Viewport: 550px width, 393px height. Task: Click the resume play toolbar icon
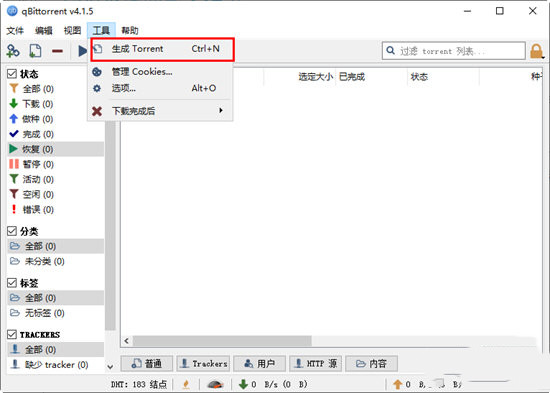tap(82, 51)
